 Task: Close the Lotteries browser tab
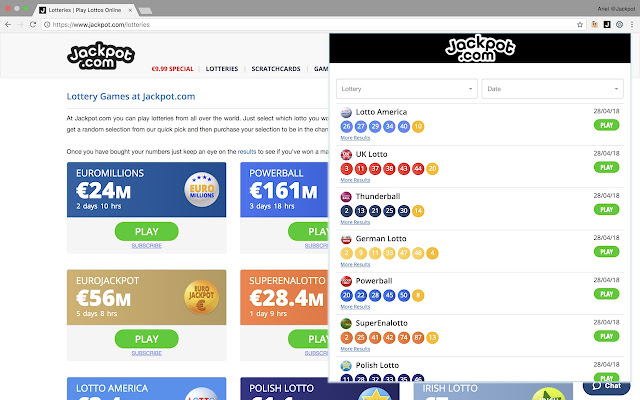coord(130,10)
